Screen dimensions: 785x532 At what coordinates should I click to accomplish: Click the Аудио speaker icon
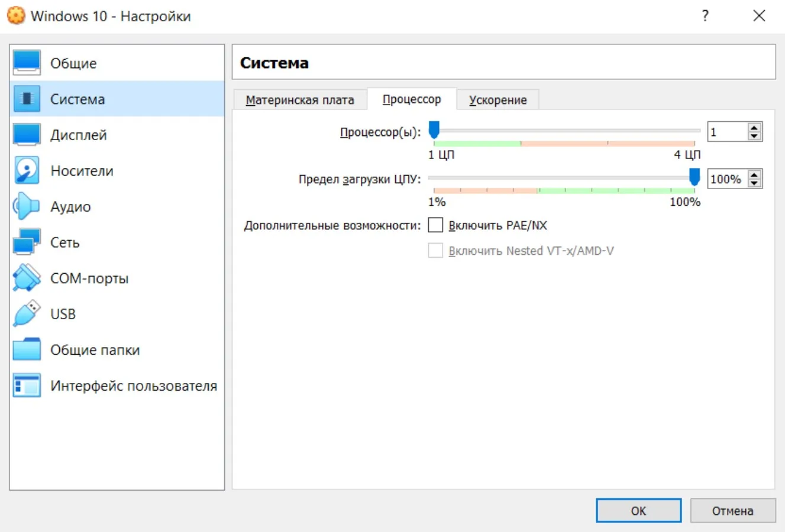click(27, 206)
